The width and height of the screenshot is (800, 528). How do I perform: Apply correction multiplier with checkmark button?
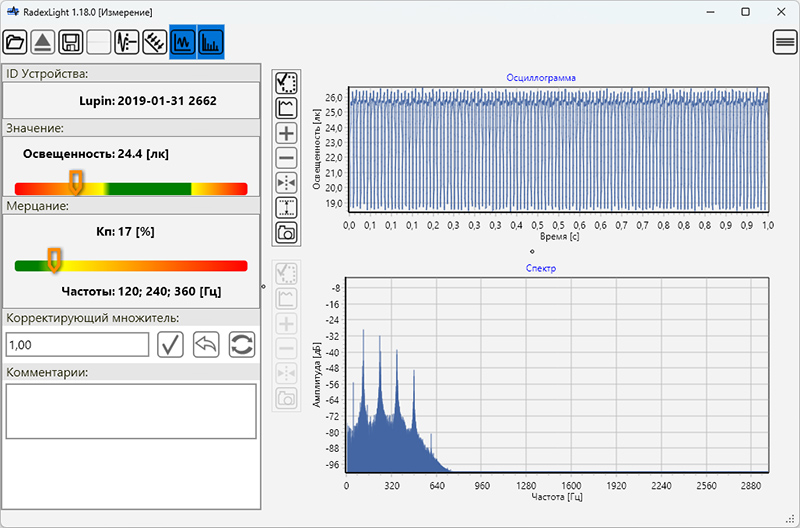(169, 345)
